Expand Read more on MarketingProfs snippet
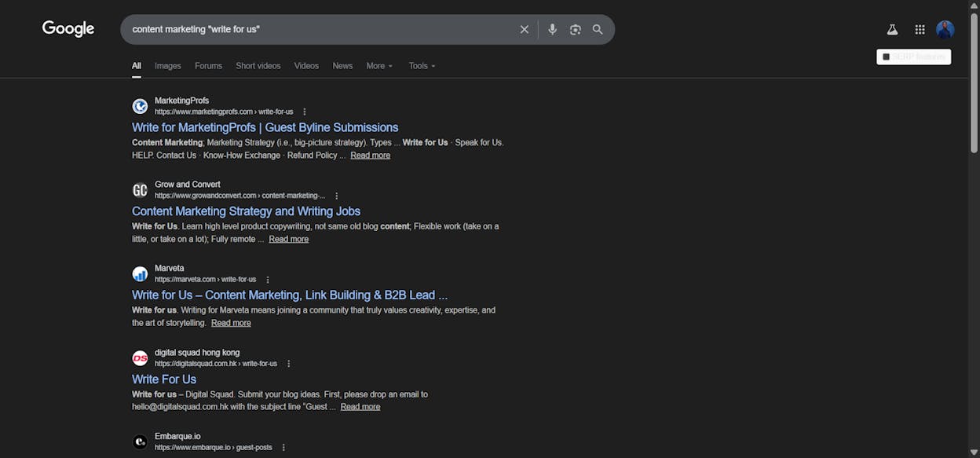The height and width of the screenshot is (458, 980). (371, 156)
